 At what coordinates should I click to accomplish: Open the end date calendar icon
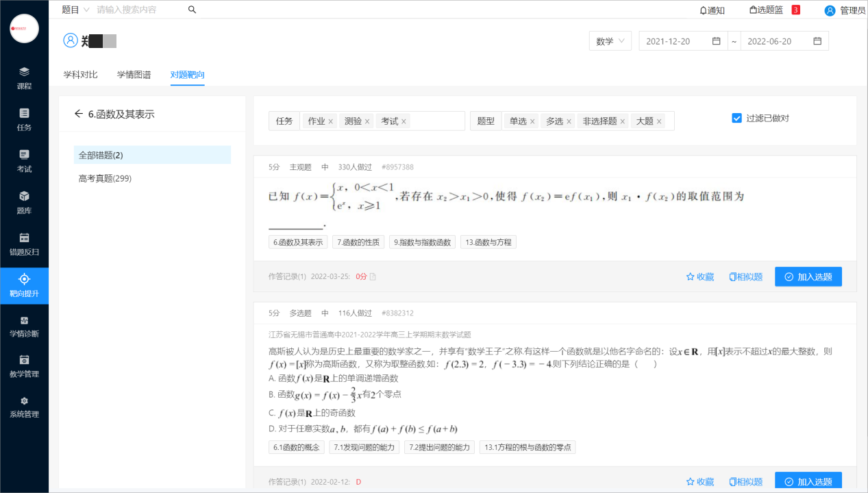[x=817, y=41]
